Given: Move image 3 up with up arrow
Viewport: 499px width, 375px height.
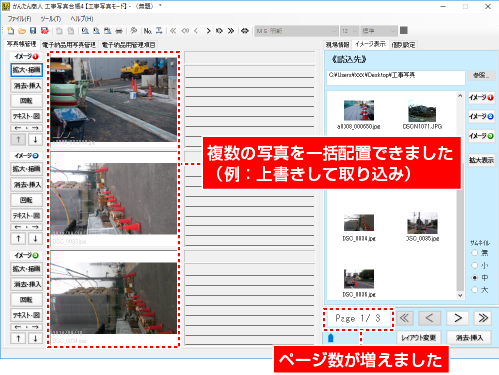Looking at the screenshot, I should click(18, 339).
